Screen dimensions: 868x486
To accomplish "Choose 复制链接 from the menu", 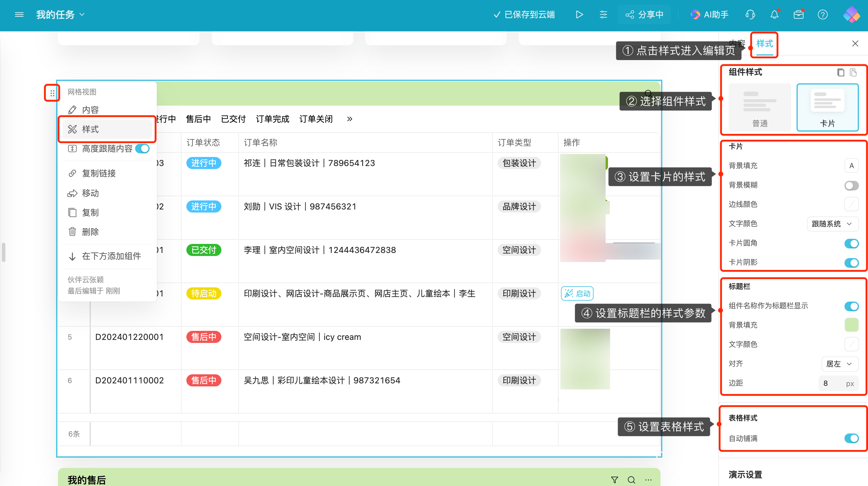I will (x=107, y=173).
